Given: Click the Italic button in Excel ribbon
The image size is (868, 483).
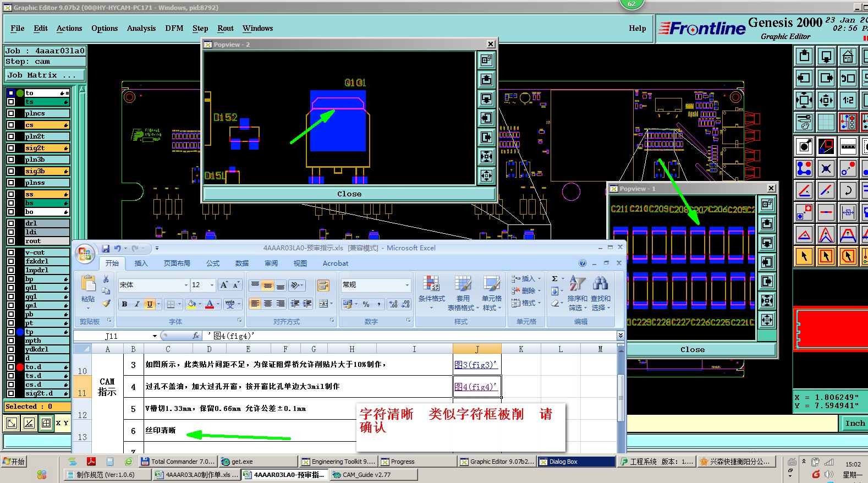Looking at the screenshot, I should 137,304.
